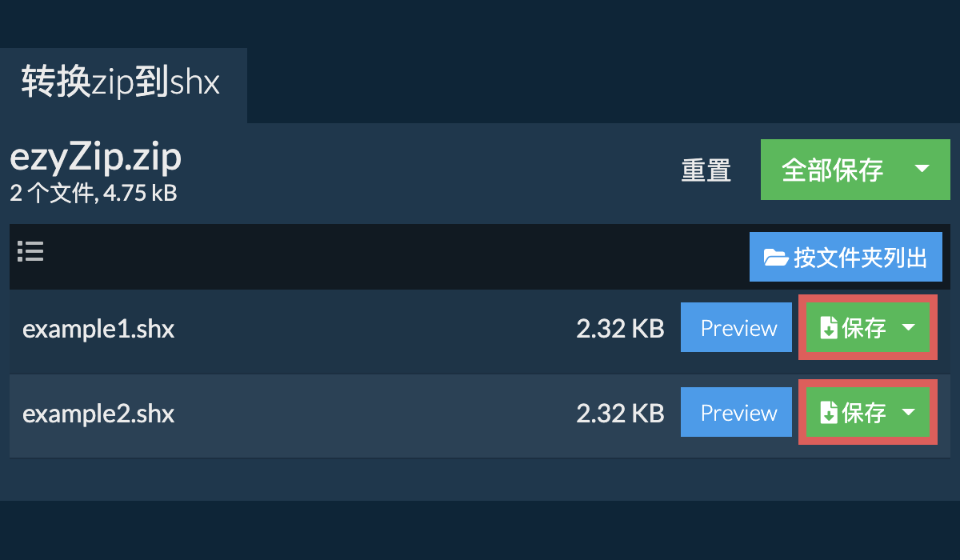Click 保存 text label for example1.shx
Viewport: 960px width, 560px height.
coord(864,328)
